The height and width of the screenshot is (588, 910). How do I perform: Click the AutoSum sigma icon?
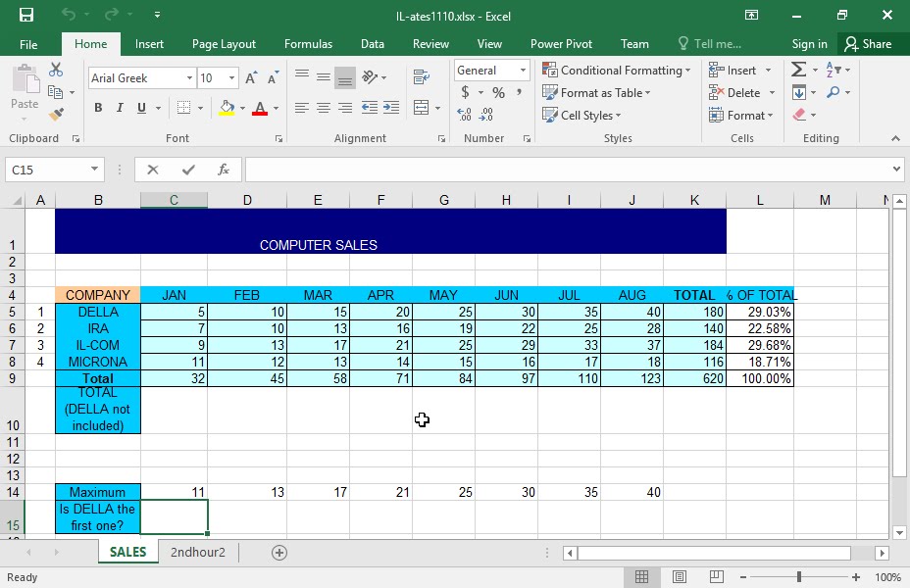(x=798, y=70)
